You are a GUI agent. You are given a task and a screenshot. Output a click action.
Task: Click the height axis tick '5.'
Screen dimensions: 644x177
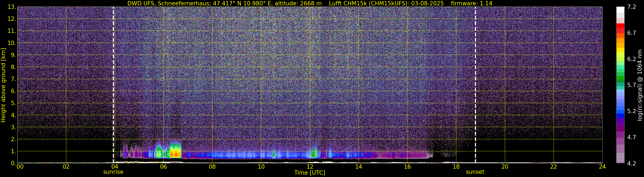point(13,103)
